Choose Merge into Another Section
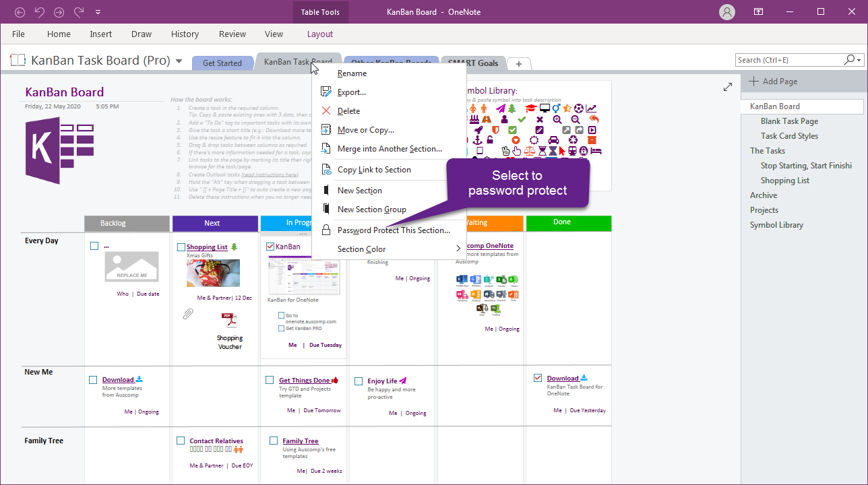This screenshot has width=868, height=485. click(x=390, y=149)
